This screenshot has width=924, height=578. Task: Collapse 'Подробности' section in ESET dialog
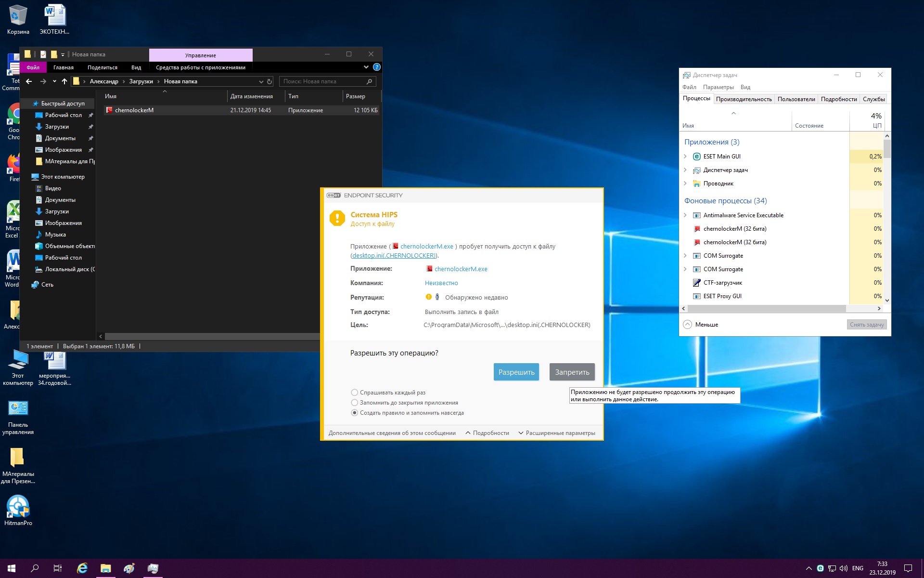[x=487, y=433]
